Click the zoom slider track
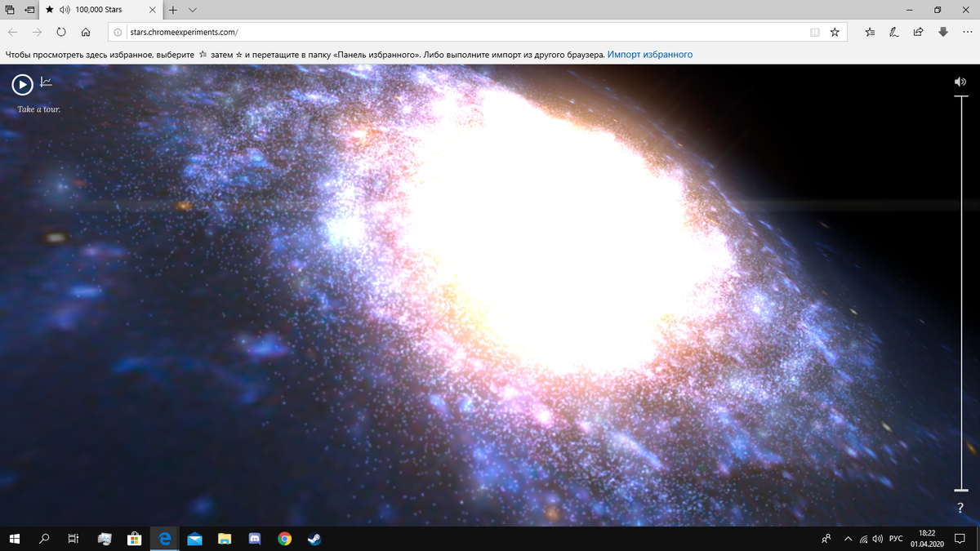Image resolution: width=980 pixels, height=551 pixels. coord(960,293)
